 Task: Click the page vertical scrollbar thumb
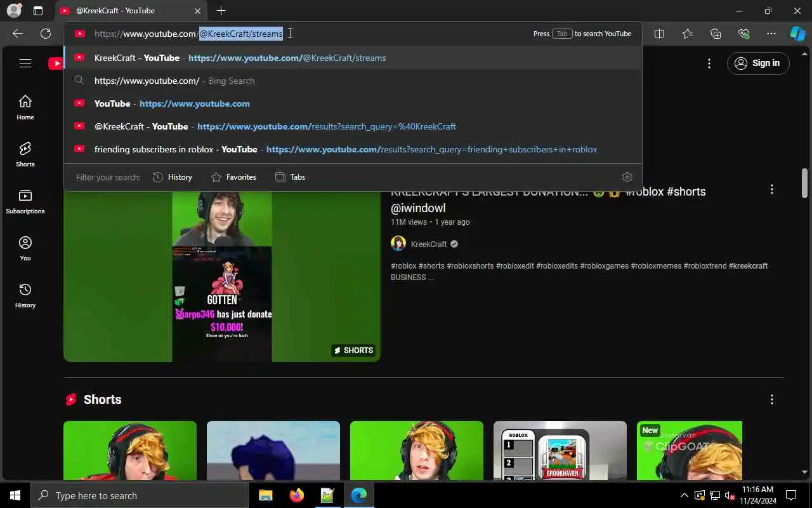point(805,184)
